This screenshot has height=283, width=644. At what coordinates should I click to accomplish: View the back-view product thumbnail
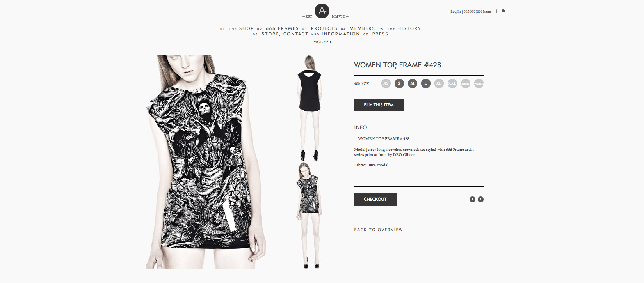[x=309, y=108]
